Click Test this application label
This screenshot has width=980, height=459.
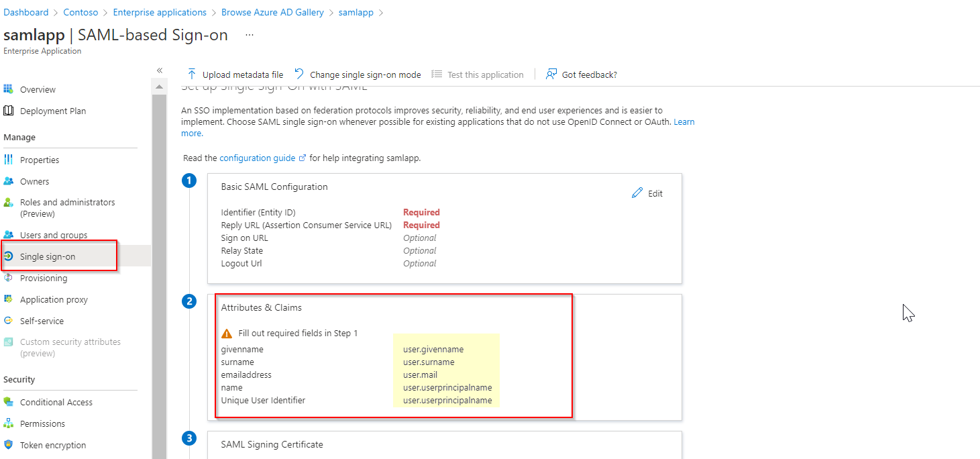click(486, 74)
